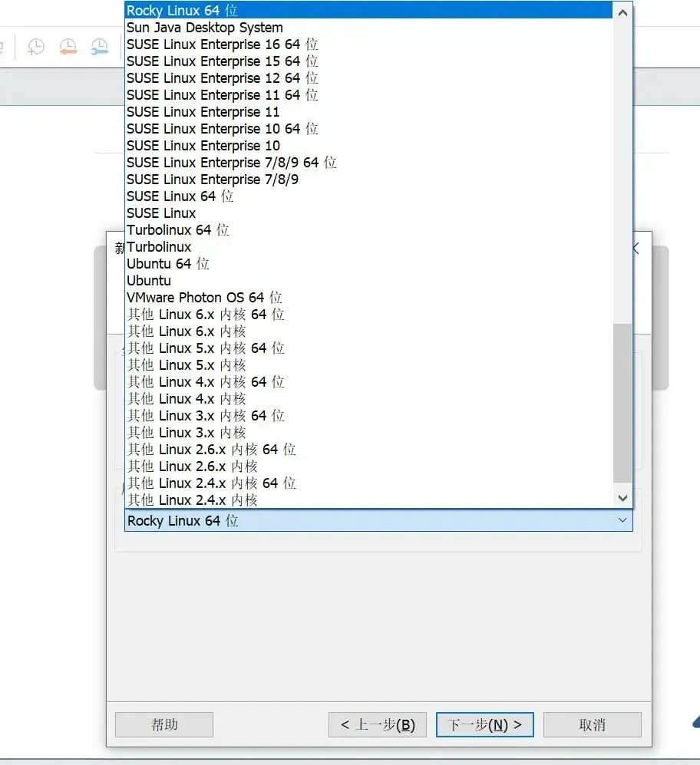Select SUSE Linux Enterprise 10 64 位
Viewport: 700px width, 765px height.
coord(368,129)
